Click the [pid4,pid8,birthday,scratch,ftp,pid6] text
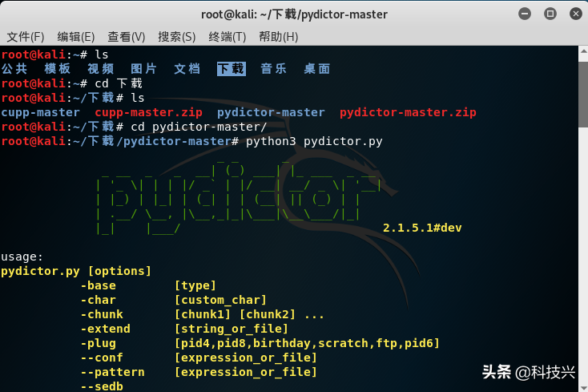Image resolution: width=588 pixels, height=392 pixels. pos(307,343)
